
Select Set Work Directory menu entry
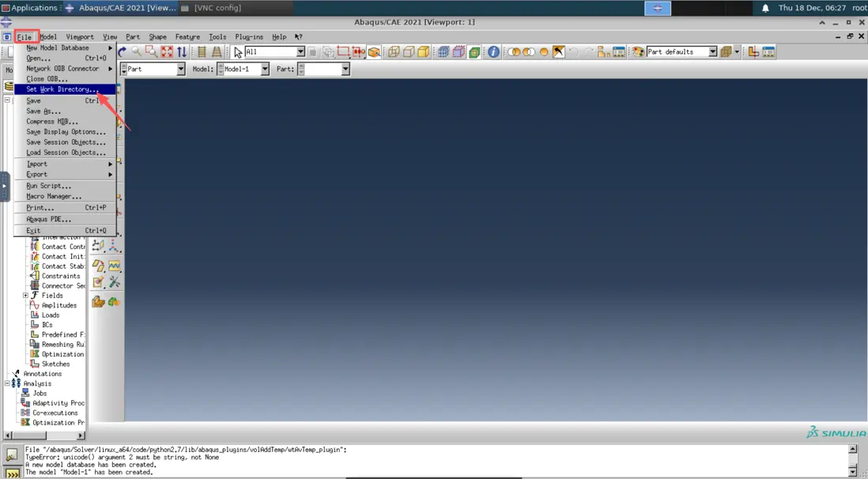click(62, 89)
